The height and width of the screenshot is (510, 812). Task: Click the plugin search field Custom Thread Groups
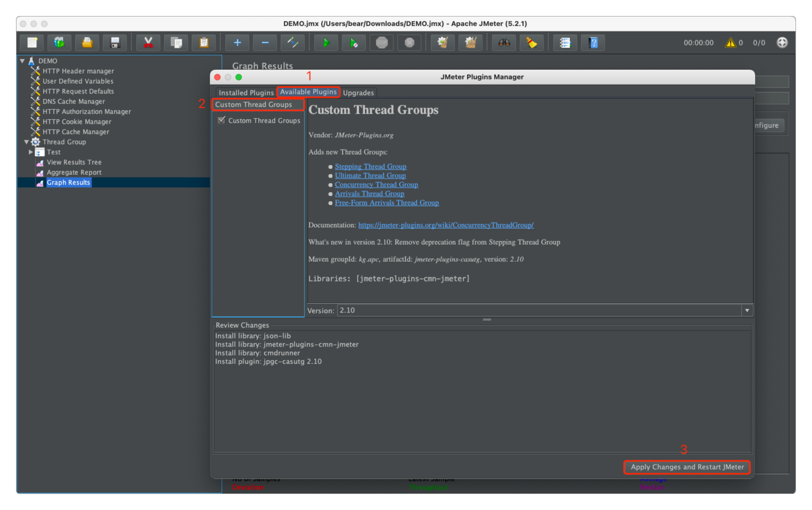(258, 104)
